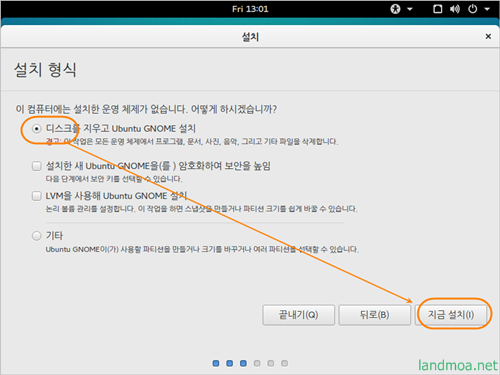Image resolution: width=500 pixels, height=375 pixels.
Task: Click the last grey progress dot
Action: point(284,363)
